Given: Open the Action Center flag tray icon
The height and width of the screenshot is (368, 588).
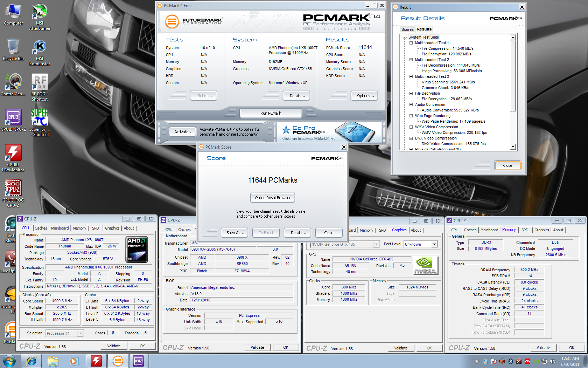Looking at the screenshot, I should 493,361.
